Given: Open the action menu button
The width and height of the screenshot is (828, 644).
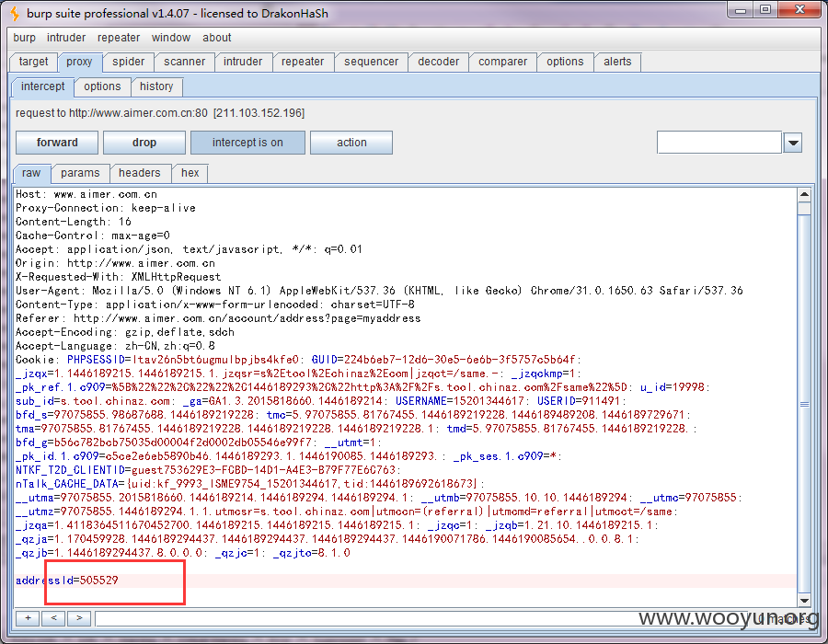Looking at the screenshot, I should tap(351, 143).
